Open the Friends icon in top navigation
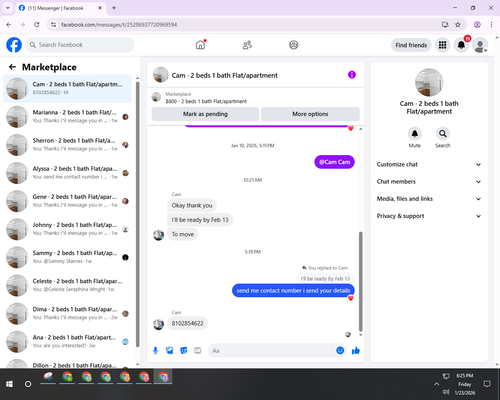The width and height of the screenshot is (500, 400). 247,45
